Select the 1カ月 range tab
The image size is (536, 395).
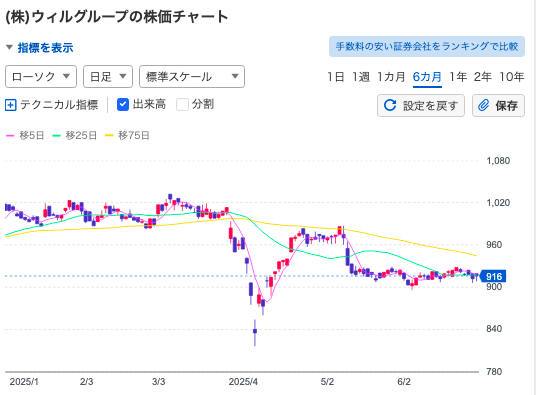[x=391, y=77]
